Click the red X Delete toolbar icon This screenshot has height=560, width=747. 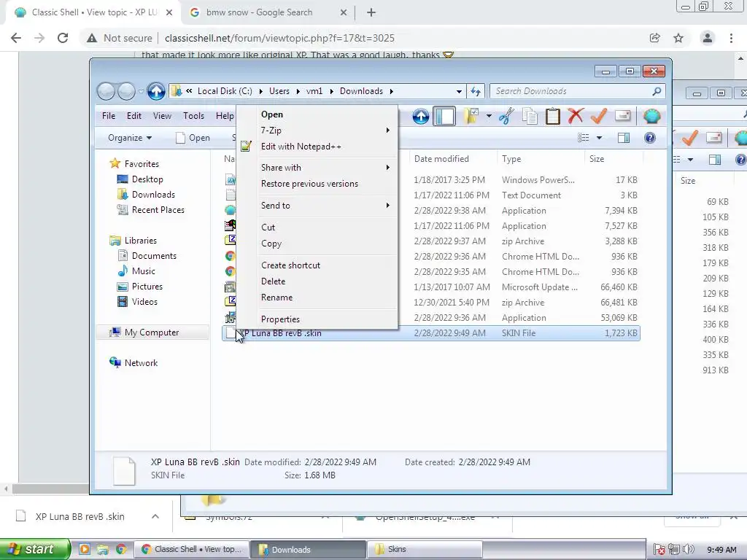click(x=576, y=116)
